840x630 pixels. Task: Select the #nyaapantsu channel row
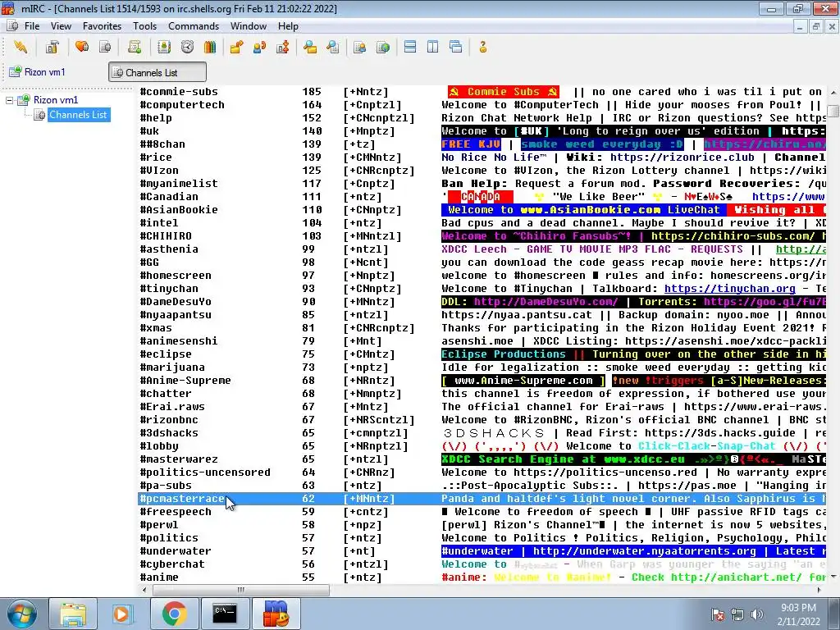tap(481, 315)
